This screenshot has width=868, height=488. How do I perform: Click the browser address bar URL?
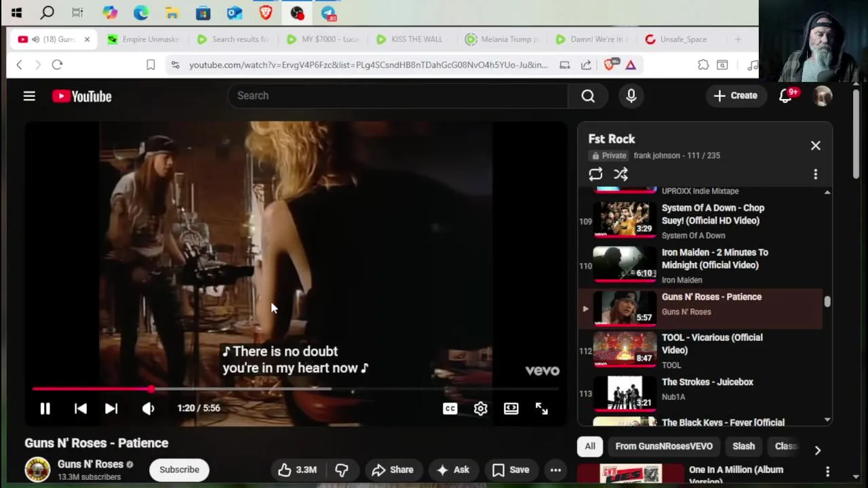368,65
